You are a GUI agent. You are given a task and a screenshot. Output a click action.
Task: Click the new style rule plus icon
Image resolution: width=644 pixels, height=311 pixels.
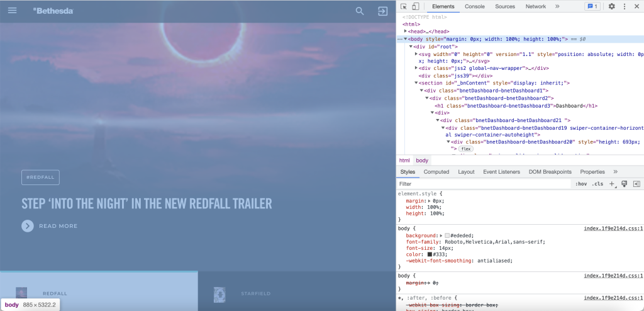613,184
